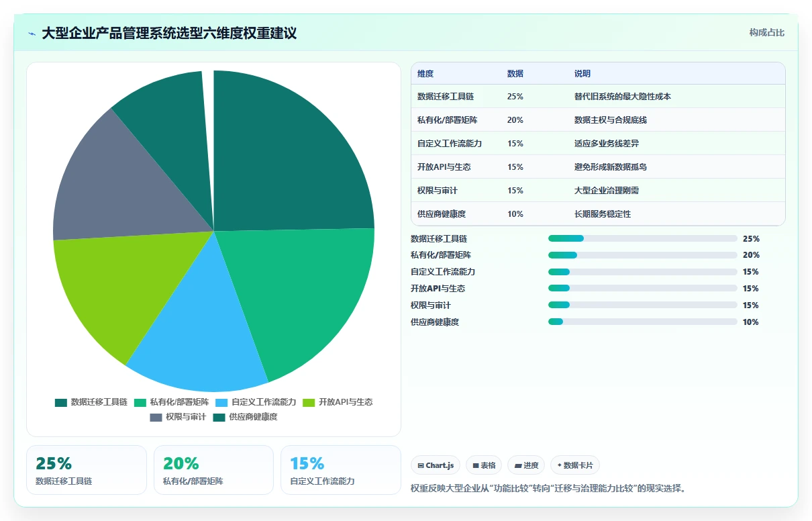
Task: Click 长期服务稳定性 description
Action: pos(603,214)
